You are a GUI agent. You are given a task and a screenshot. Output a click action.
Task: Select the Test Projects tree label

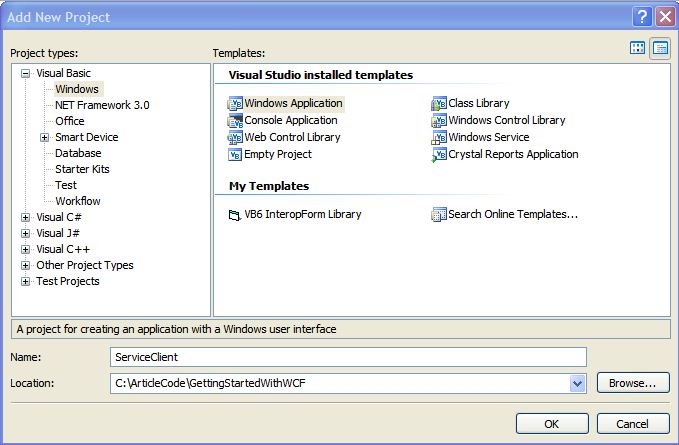[x=68, y=281]
